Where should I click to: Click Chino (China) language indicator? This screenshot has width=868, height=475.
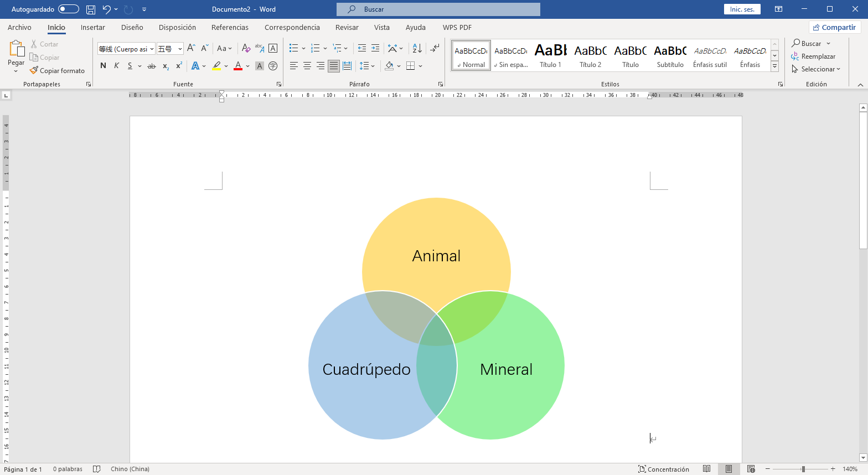coord(130,469)
